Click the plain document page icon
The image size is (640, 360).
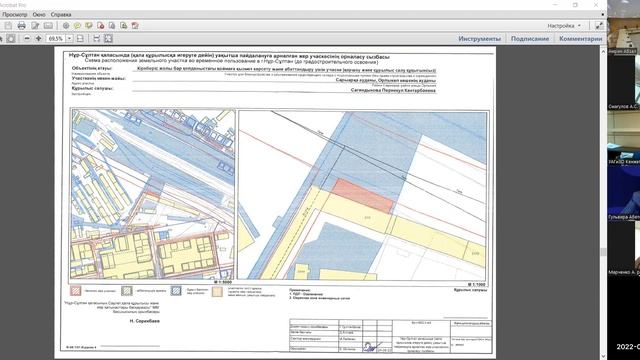coord(112,26)
